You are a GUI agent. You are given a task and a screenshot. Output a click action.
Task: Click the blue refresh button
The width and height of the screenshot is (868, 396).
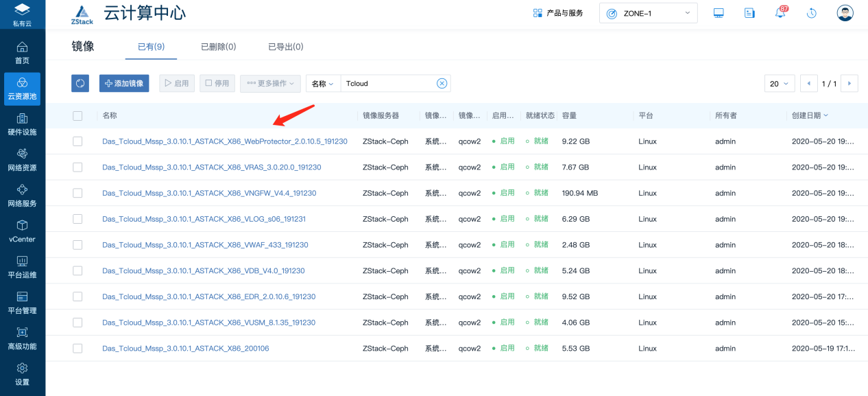80,83
